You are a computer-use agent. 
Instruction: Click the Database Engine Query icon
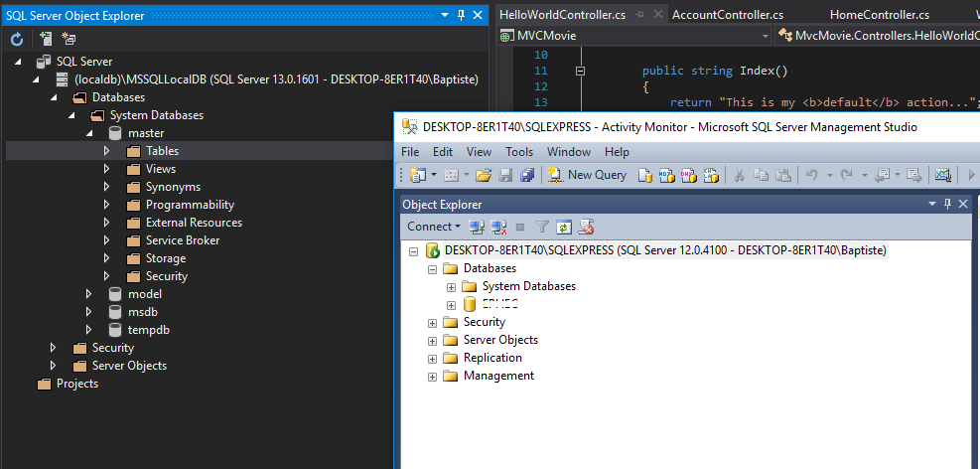pos(645,175)
